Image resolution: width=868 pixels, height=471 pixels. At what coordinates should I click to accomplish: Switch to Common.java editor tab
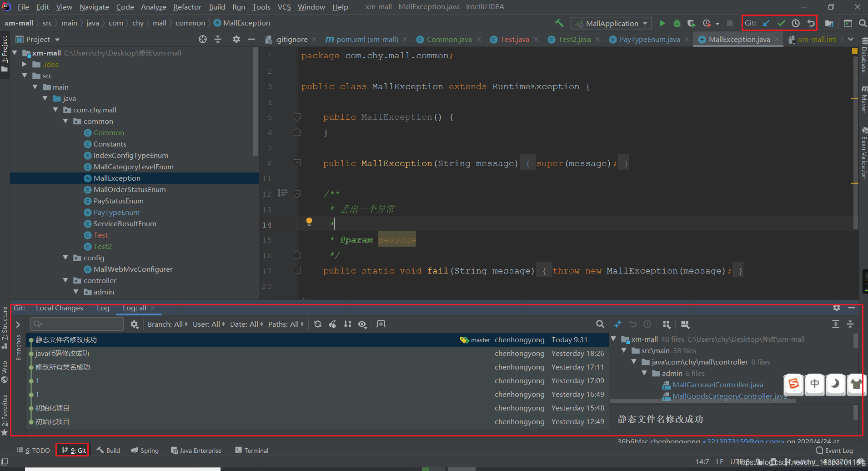(449, 40)
